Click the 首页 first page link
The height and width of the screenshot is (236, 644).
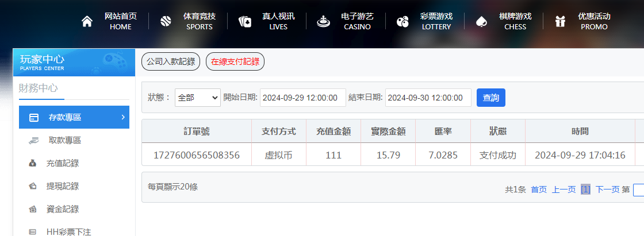tap(539, 189)
